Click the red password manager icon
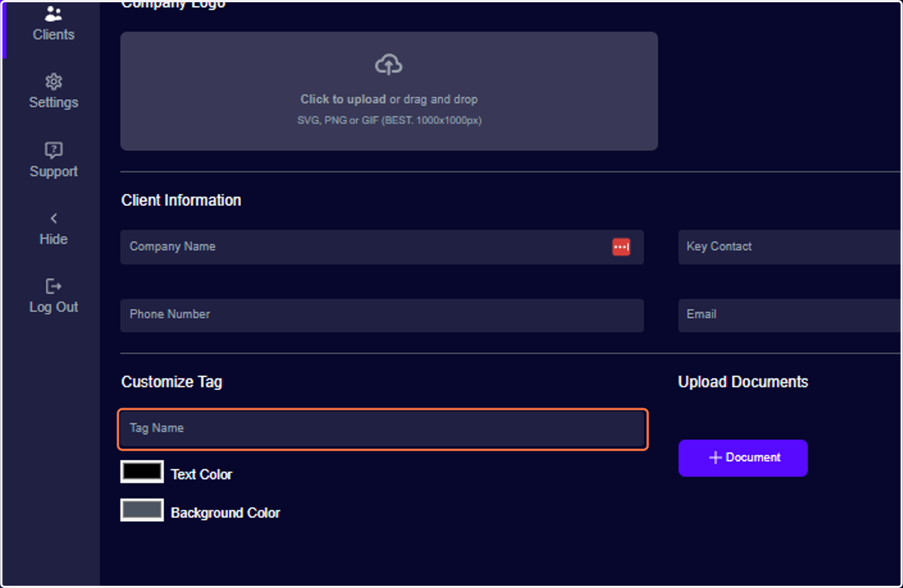903x588 pixels. pyautogui.click(x=621, y=247)
